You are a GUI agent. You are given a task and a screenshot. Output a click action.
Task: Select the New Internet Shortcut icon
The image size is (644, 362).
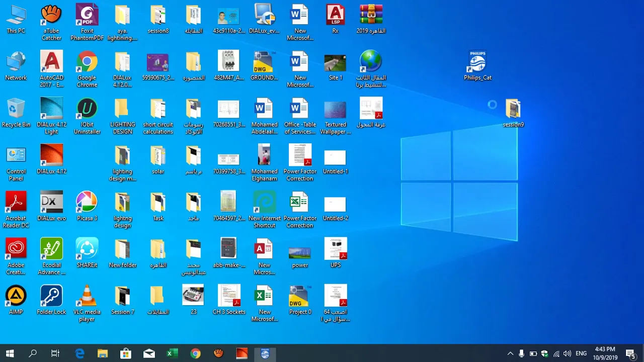[264, 210]
